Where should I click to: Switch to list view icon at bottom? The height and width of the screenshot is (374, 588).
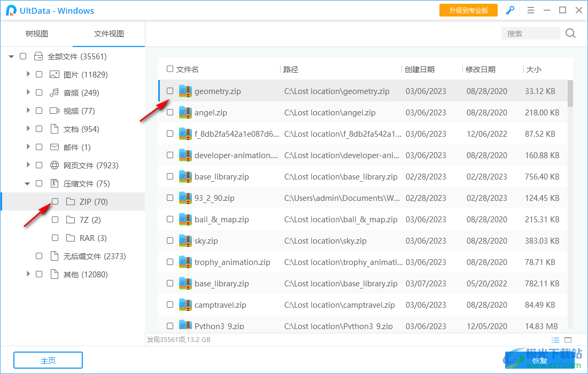(x=555, y=340)
